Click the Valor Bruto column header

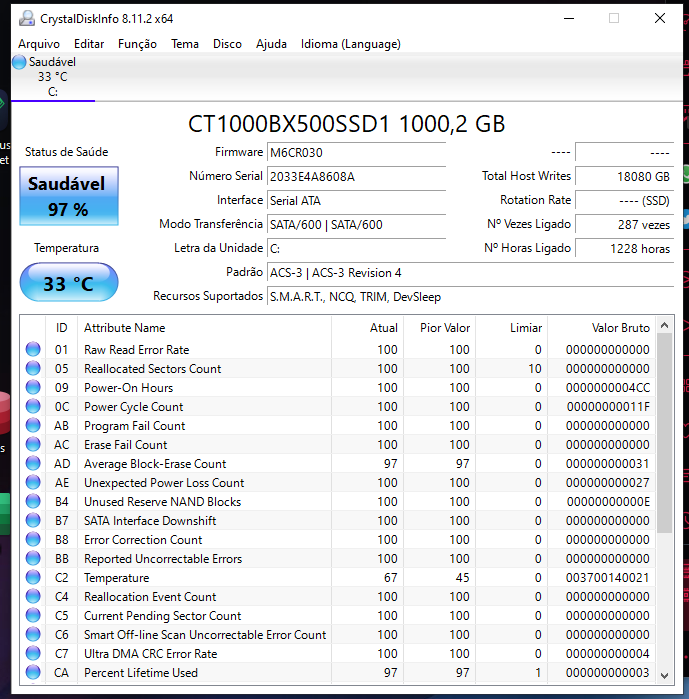(602, 328)
